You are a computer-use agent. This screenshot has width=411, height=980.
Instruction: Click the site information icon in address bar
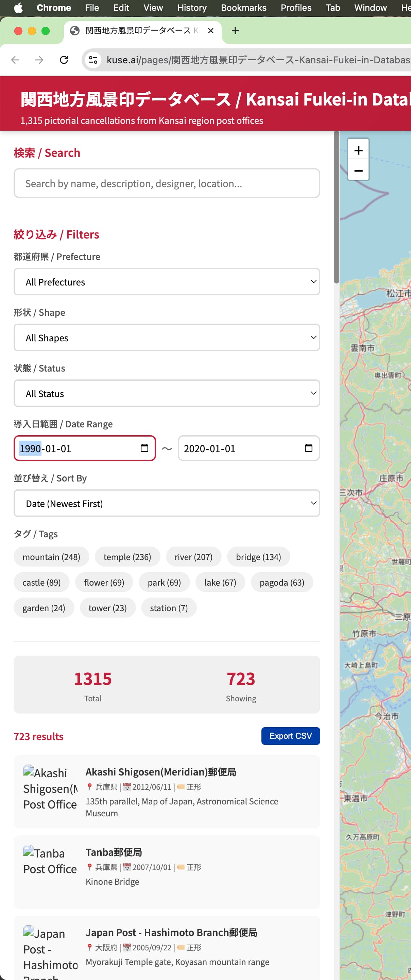(x=93, y=60)
